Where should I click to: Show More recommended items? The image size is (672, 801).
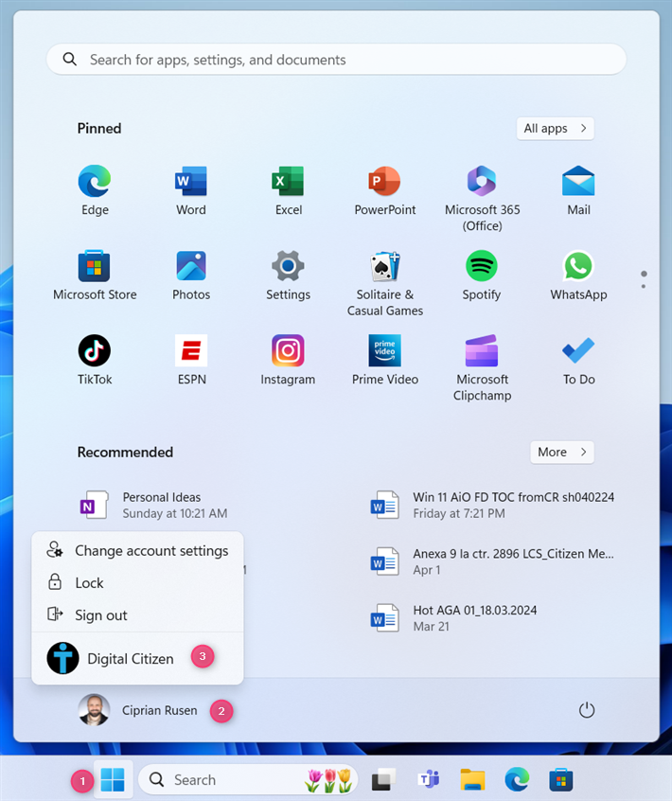562,452
